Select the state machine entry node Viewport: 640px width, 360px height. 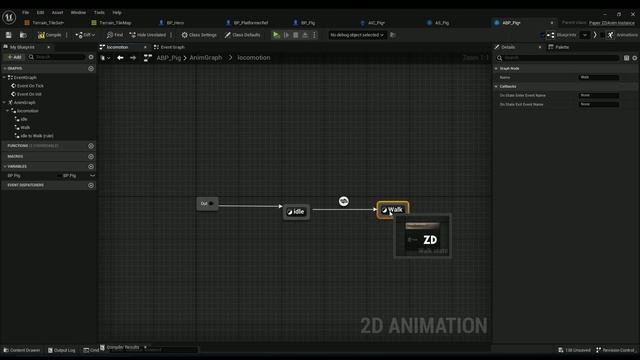point(207,203)
